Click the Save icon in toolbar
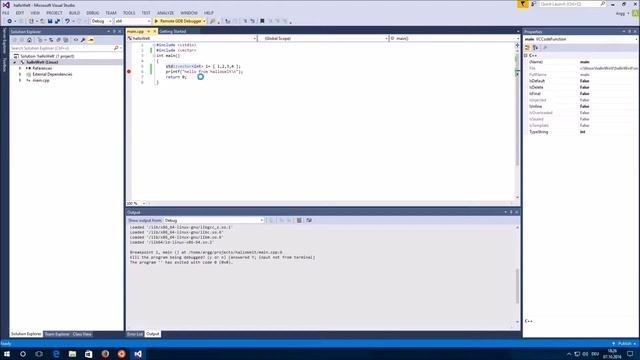 [x=50, y=21]
